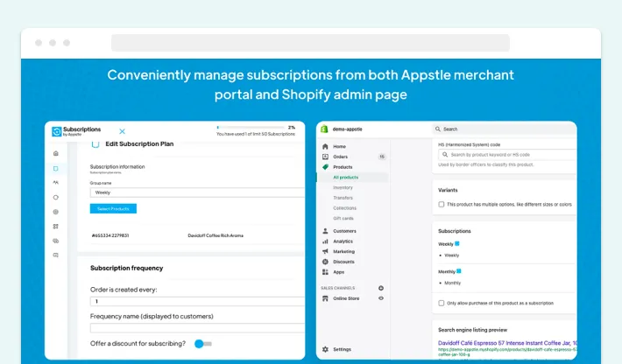Viewport: 622px width, 364px height.
Task: Click the Orders count badge 15
Action: [382, 157]
